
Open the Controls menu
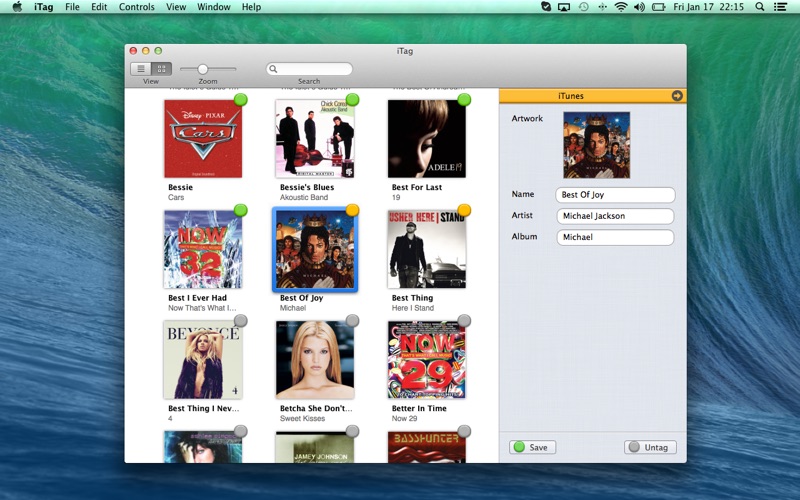[x=136, y=7]
